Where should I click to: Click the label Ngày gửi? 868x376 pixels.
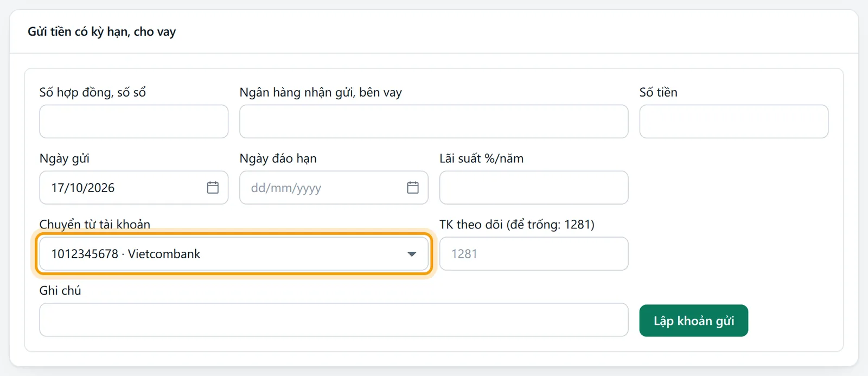coord(65,158)
